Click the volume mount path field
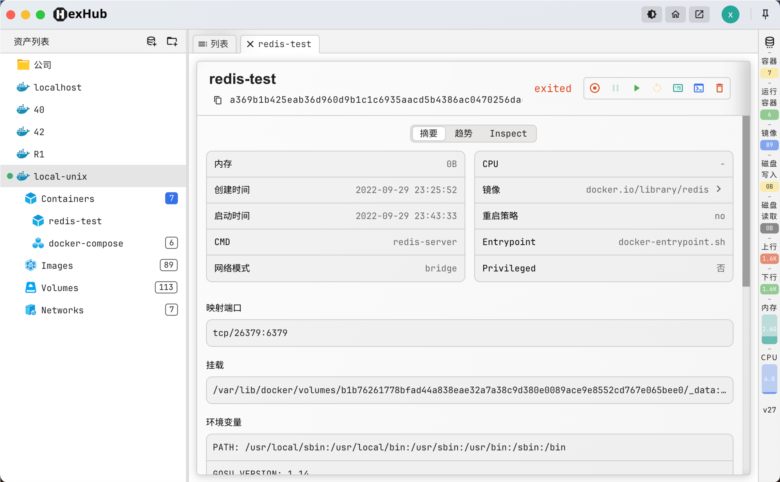780x482 pixels. [469, 390]
